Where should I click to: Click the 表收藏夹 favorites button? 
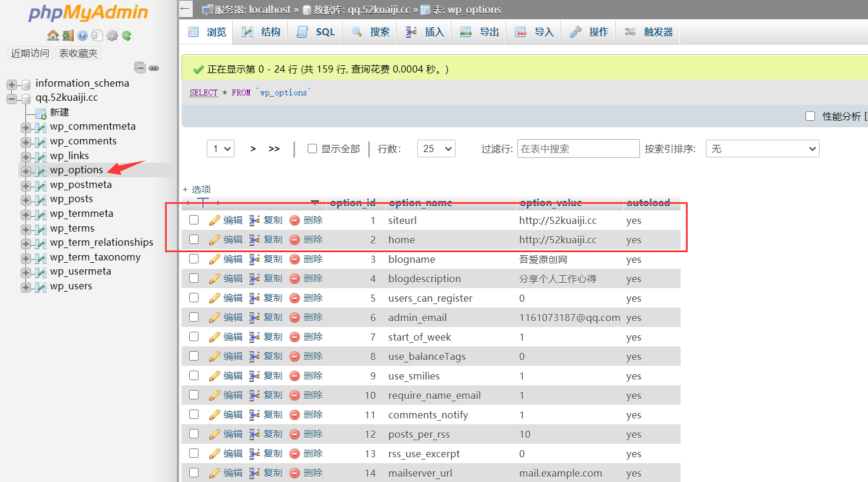tap(78, 53)
